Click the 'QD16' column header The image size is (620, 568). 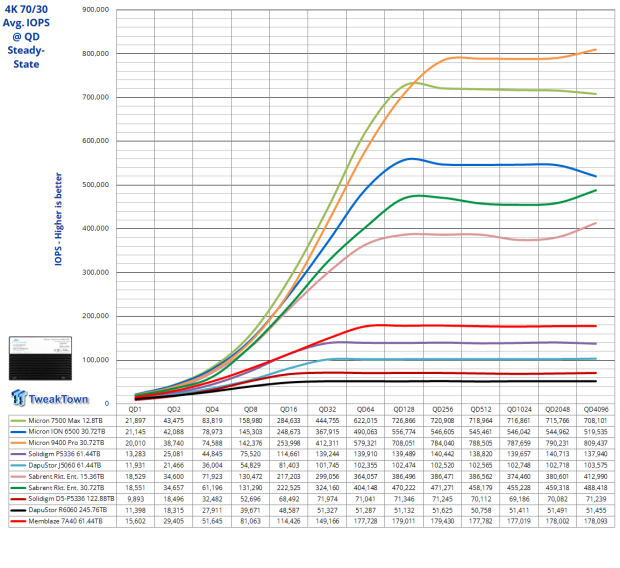click(289, 409)
